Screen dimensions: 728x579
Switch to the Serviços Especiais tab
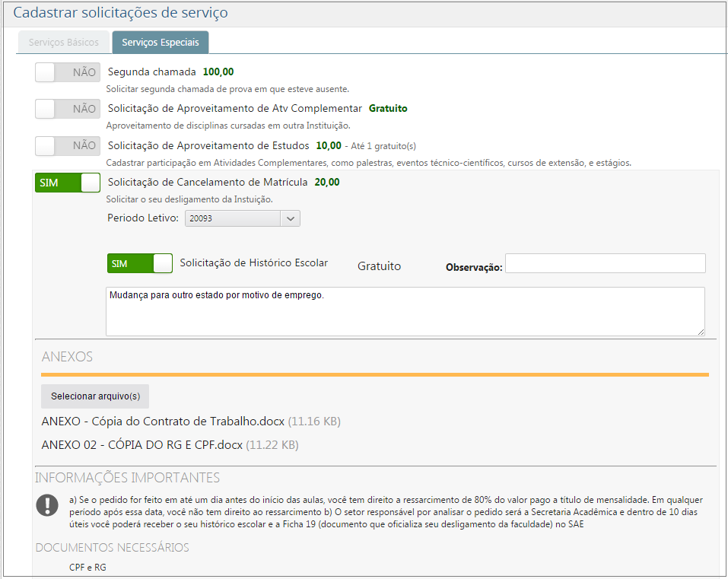coord(160,43)
